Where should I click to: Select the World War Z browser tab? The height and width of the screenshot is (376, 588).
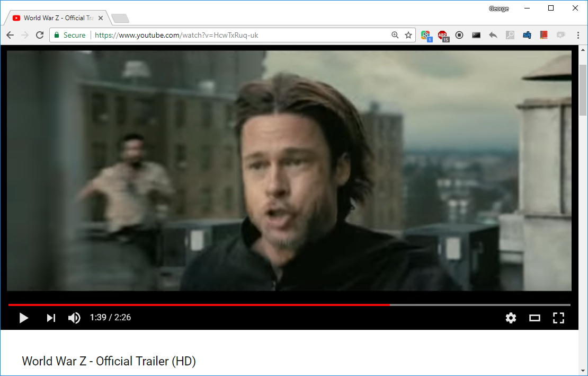pyautogui.click(x=58, y=18)
